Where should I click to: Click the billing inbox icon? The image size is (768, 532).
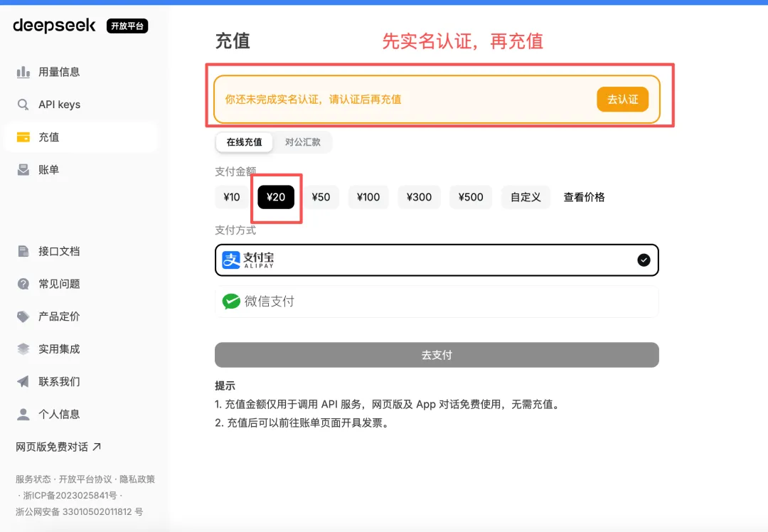23,169
